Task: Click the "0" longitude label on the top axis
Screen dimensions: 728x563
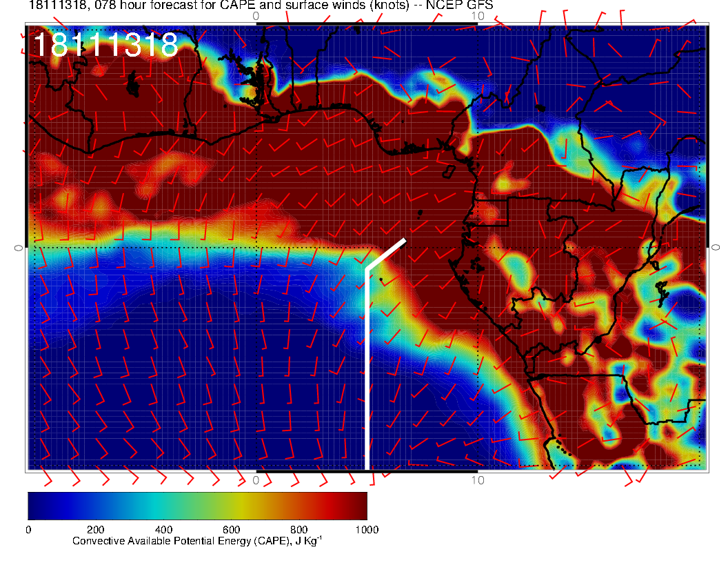Action: (256, 14)
